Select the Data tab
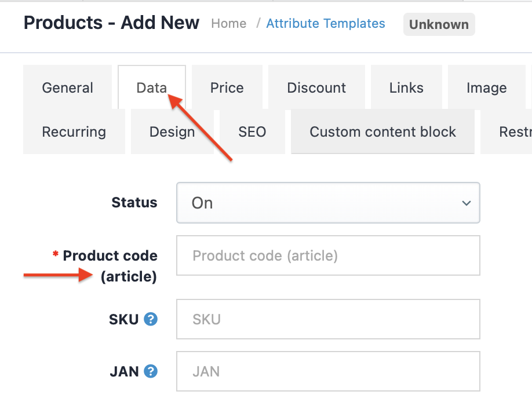The height and width of the screenshot is (395, 532). click(x=152, y=88)
